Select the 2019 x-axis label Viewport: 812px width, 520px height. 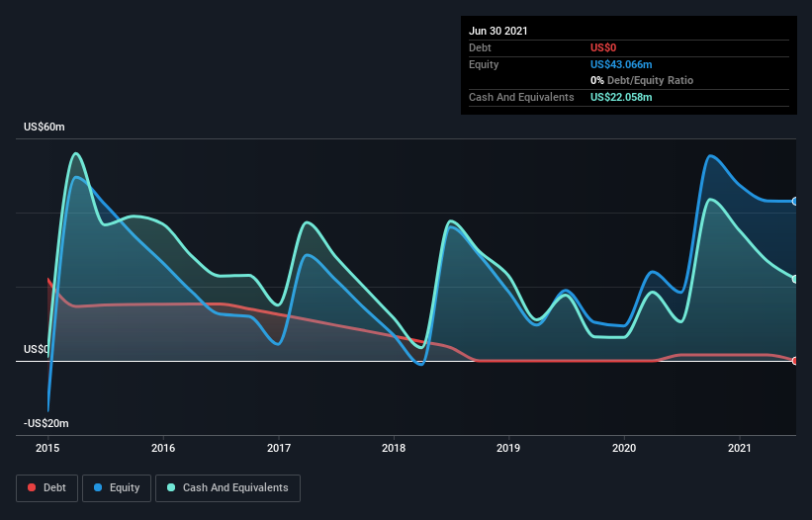[x=508, y=448]
